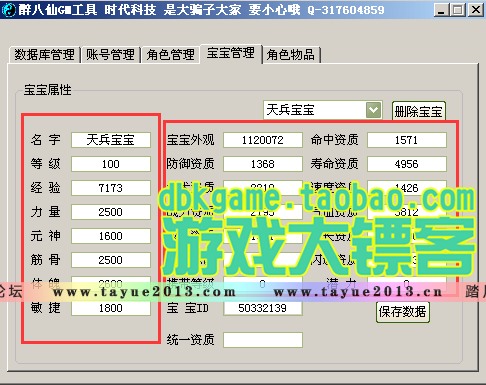Click the 力量 field showing 2500
Screen dimensions: 486x385
pos(111,212)
